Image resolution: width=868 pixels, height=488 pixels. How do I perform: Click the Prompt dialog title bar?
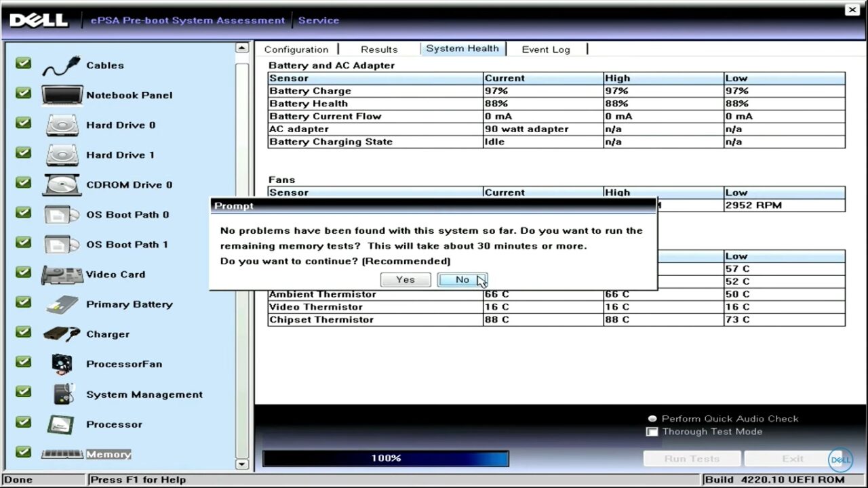[x=433, y=205]
